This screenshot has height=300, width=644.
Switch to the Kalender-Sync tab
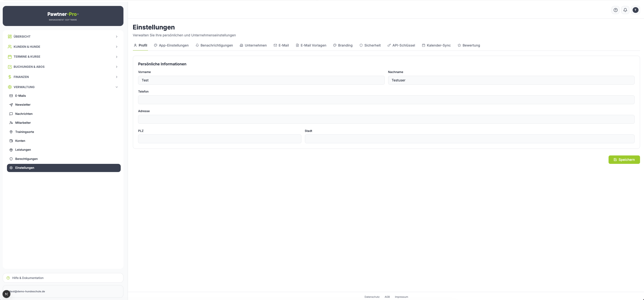pyautogui.click(x=436, y=45)
